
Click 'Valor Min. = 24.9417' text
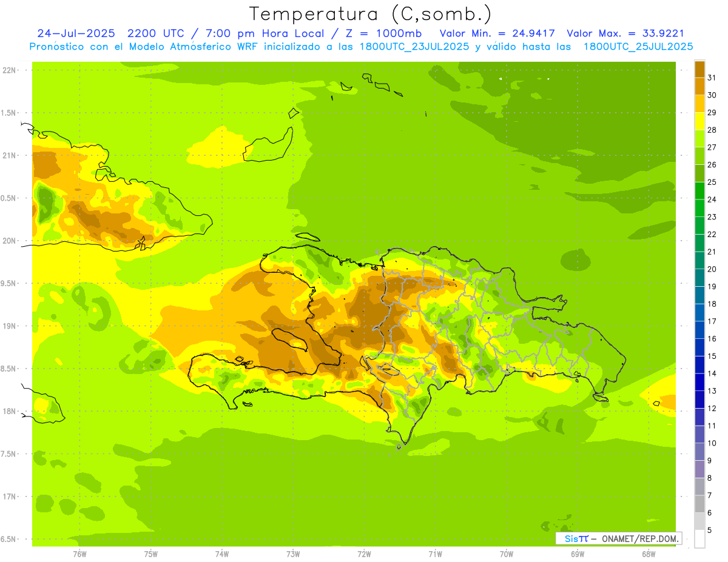coord(497,33)
